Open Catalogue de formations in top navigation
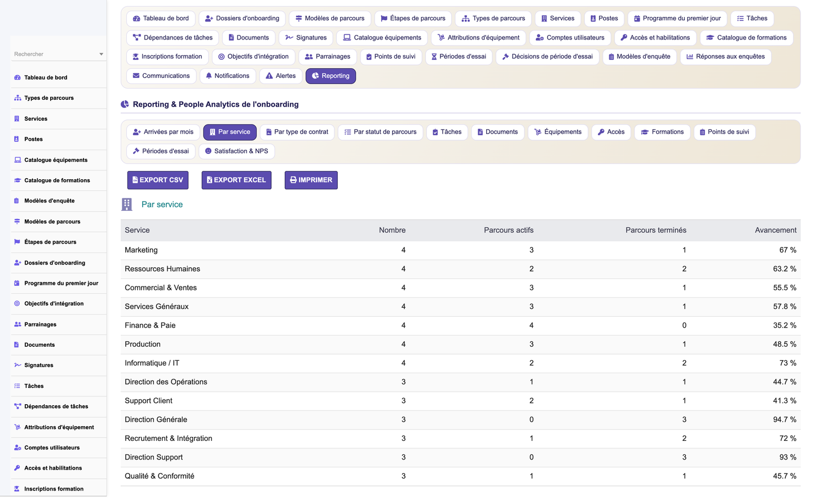815x504 pixels. click(747, 38)
